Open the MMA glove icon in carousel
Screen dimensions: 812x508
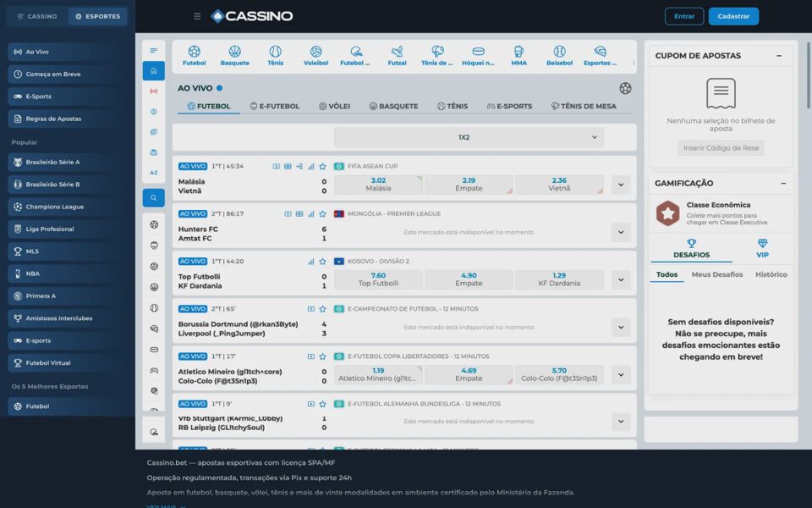518,52
